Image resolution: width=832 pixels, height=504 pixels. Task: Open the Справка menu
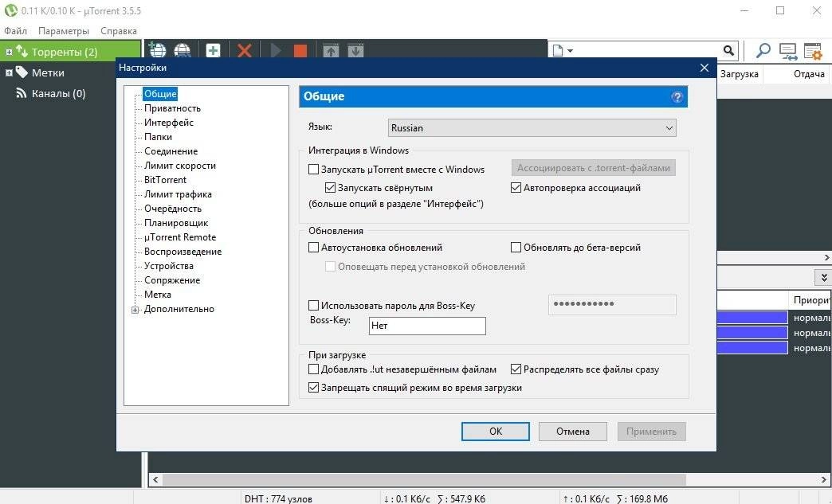click(118, 31)
